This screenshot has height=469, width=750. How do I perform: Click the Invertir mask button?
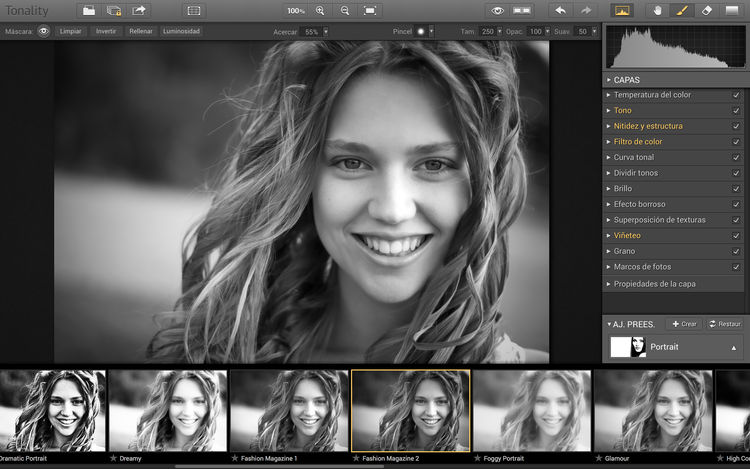pyautogui.click(x=106, y=31)
